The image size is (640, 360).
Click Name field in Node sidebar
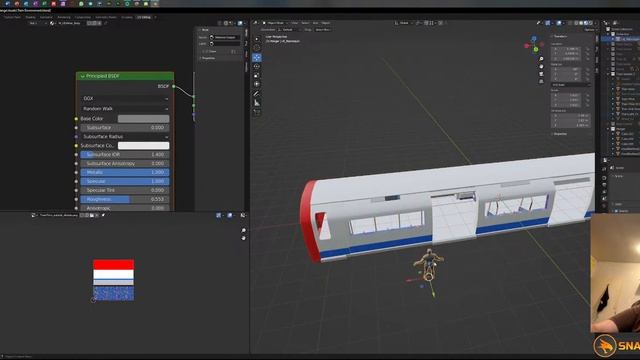(225, 37)
